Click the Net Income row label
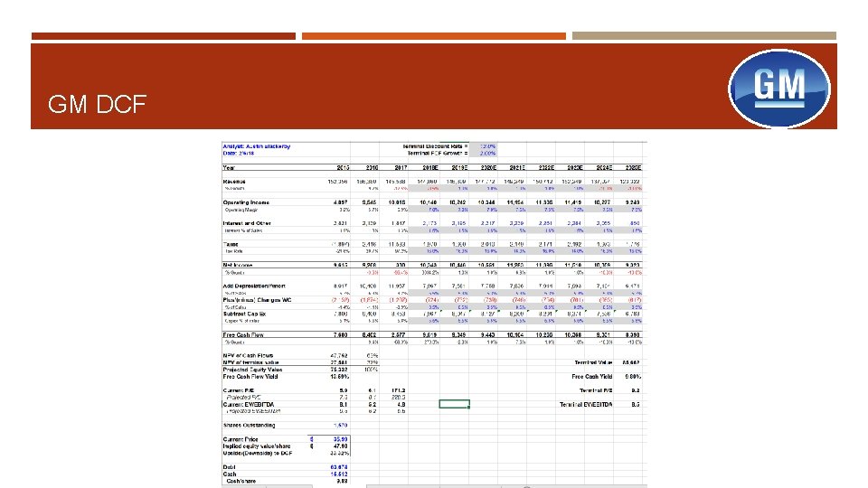 (x=238, y=266)
